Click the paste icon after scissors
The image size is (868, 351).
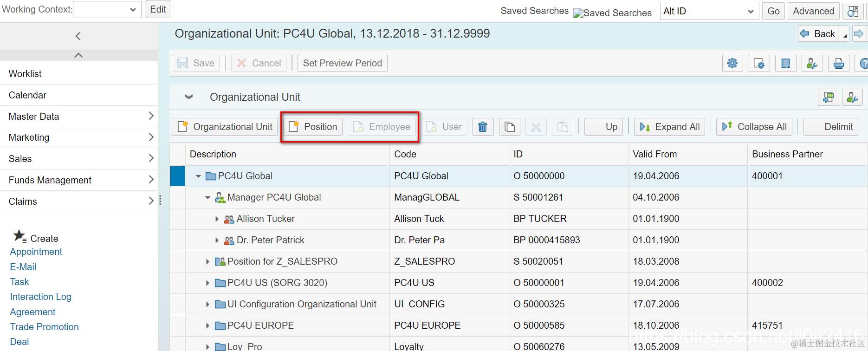[562, 127]
